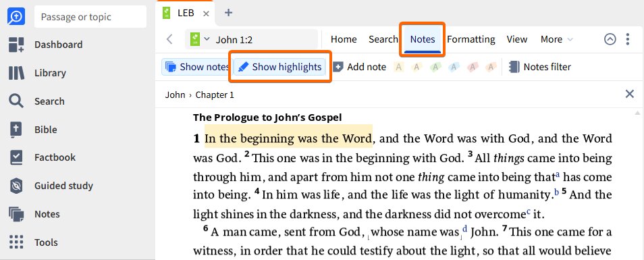Click the Passage or topic search field
644x260 pixels.
point(90,17)
